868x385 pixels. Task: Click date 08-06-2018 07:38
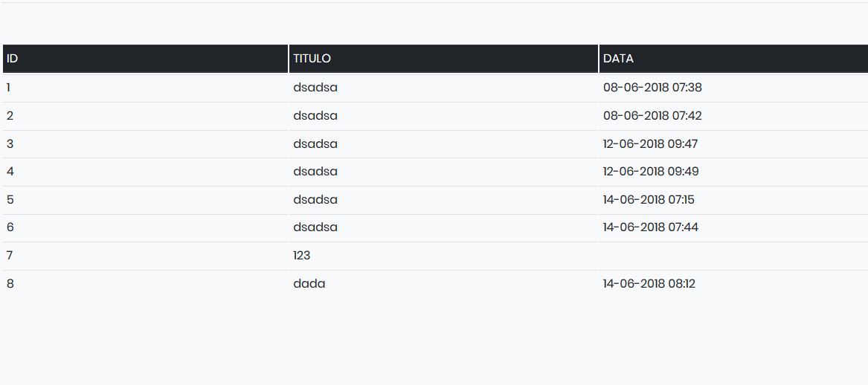click(652, 88)
